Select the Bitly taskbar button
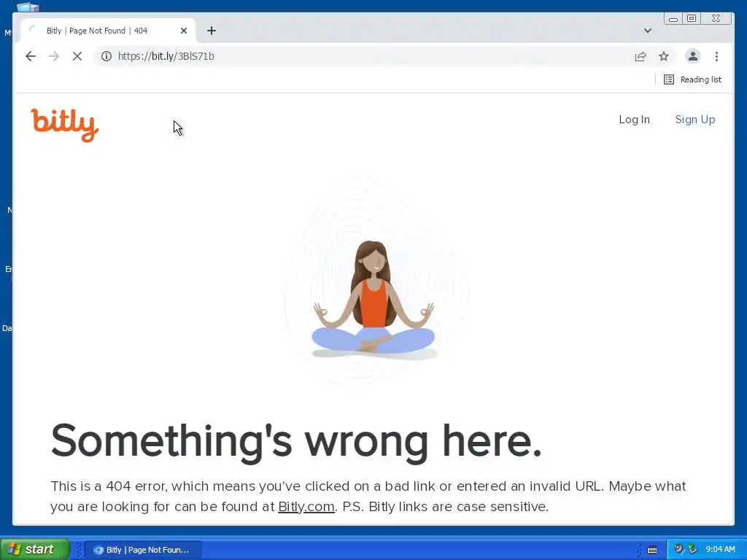This screenshot has width=747, height=560. 143,550
